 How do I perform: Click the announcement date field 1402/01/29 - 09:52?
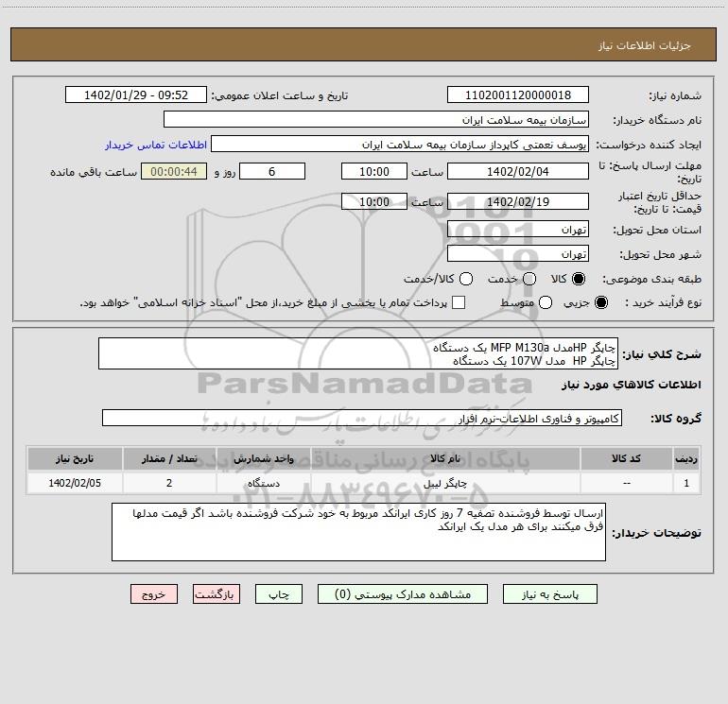coord(136,95)
